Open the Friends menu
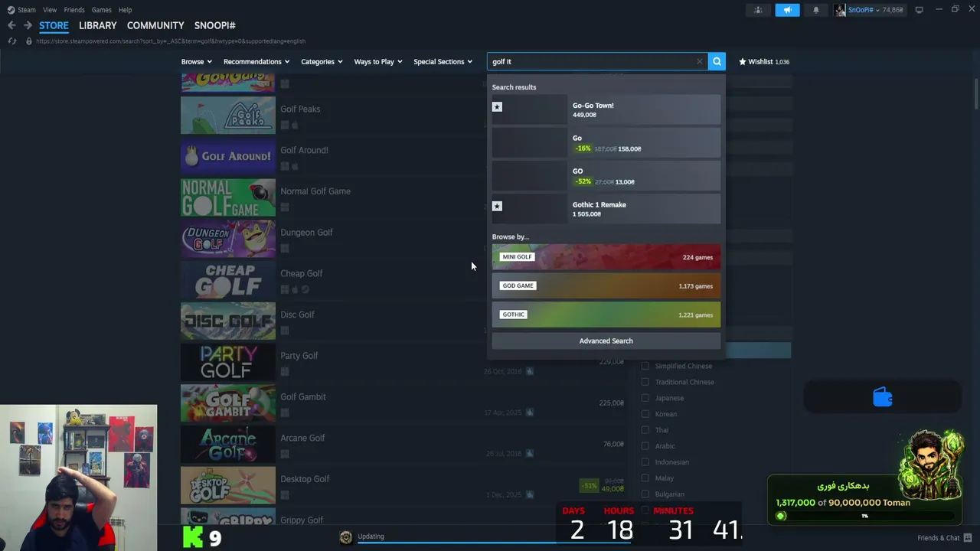The image size is (980, 551). pyautogui.click(x=74, y=10)
